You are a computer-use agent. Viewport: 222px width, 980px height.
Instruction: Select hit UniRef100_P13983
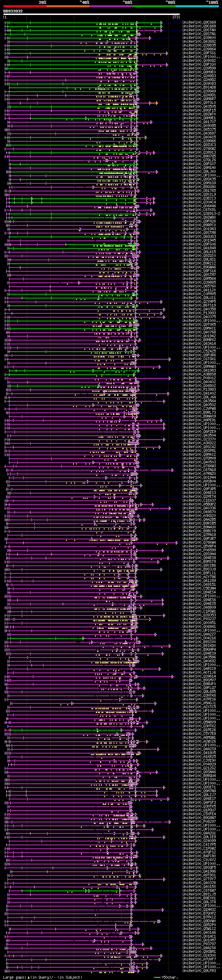[x=199, y=390]
